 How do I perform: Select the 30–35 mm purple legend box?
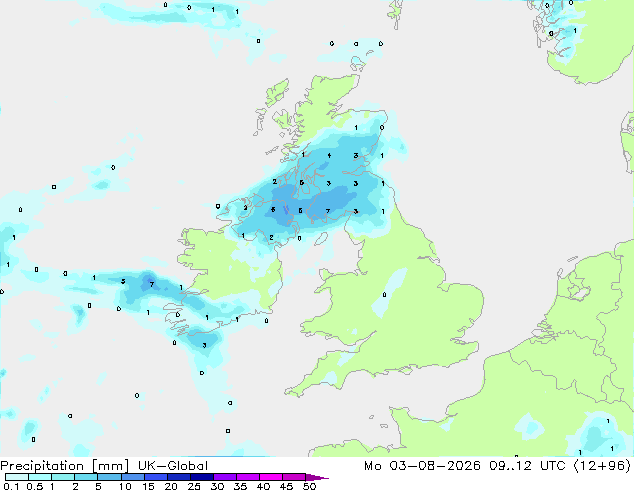pos(225,477)
